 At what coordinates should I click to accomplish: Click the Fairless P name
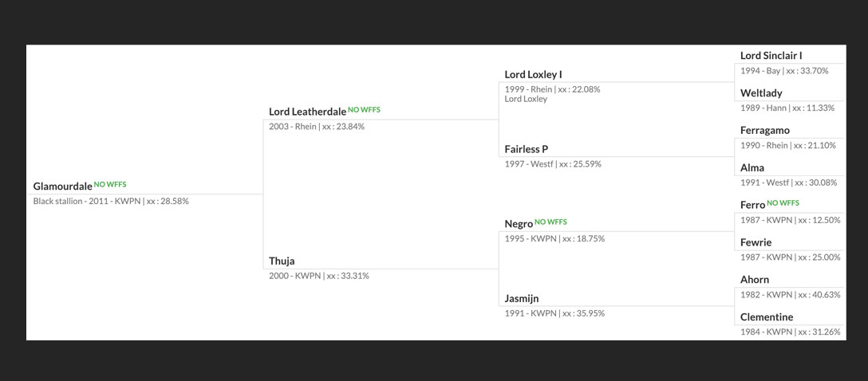tap(527, 149)
